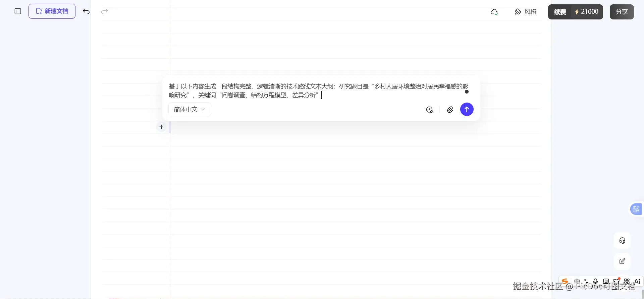The image size is (644, 299).
Task: Attach a file with the paperclip icon
Action: (x=450, y=110)
